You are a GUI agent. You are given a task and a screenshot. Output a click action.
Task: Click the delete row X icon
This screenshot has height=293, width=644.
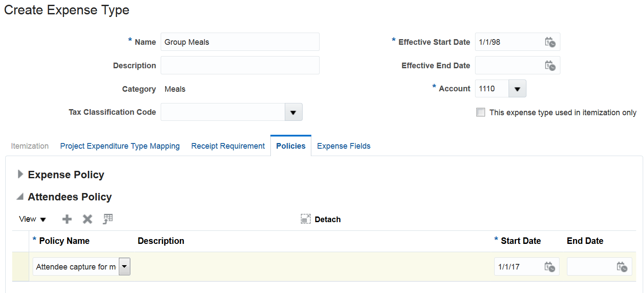[88, 219]
